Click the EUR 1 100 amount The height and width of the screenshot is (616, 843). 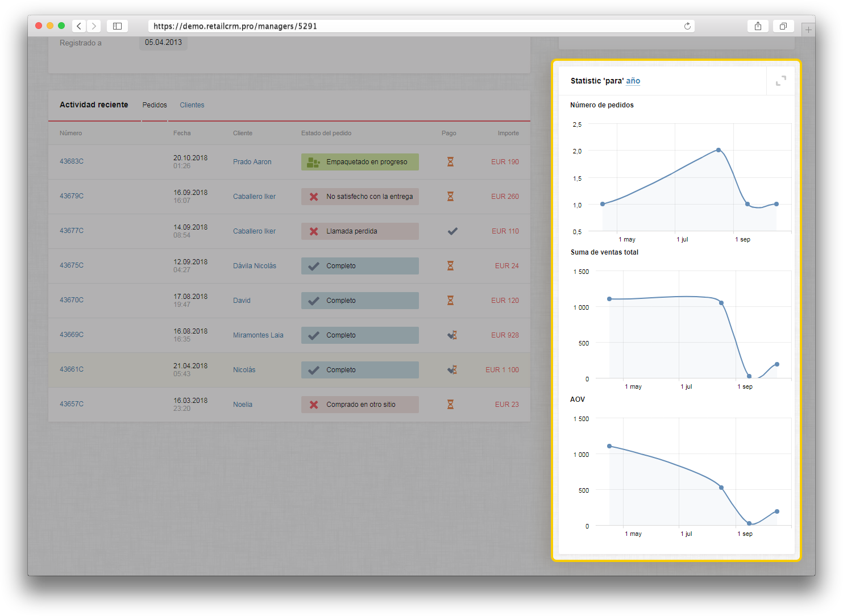pyautogui.click(x=502, y=370)
